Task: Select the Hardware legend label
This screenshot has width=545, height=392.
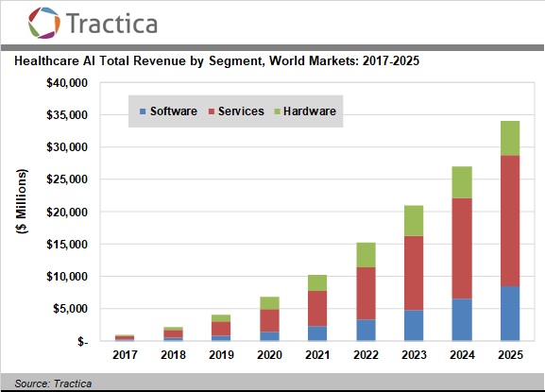Action: tap(310, 111)
